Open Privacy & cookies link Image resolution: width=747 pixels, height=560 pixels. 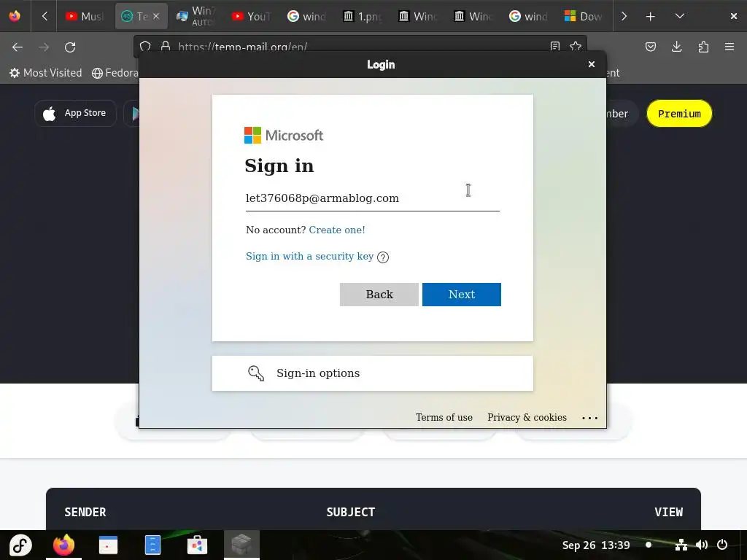click(x=527, y=418)
